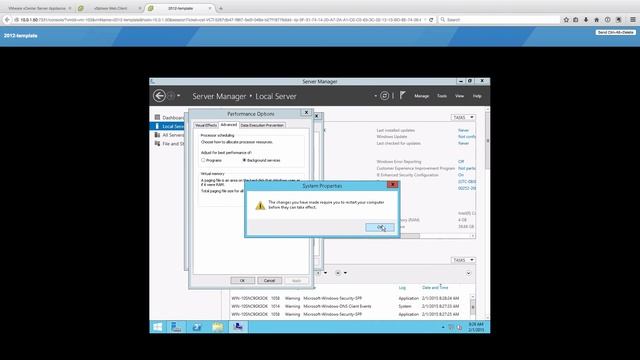Click the System Properties taskbar icon

[x=238, y=327]
